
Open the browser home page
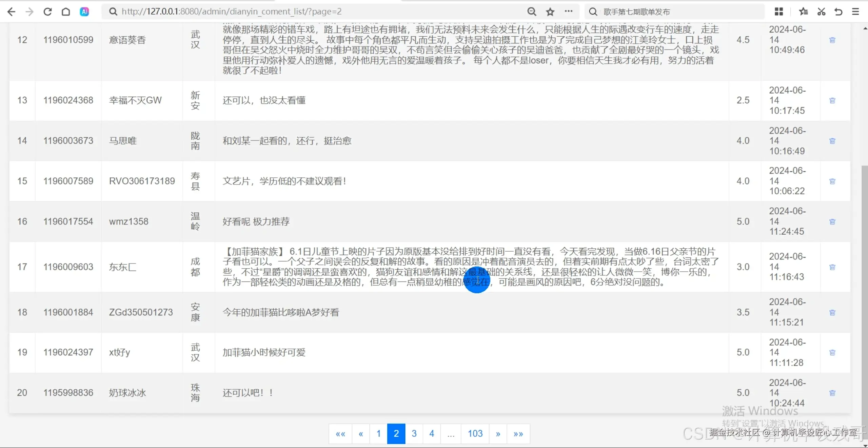(x=65, y=11)
